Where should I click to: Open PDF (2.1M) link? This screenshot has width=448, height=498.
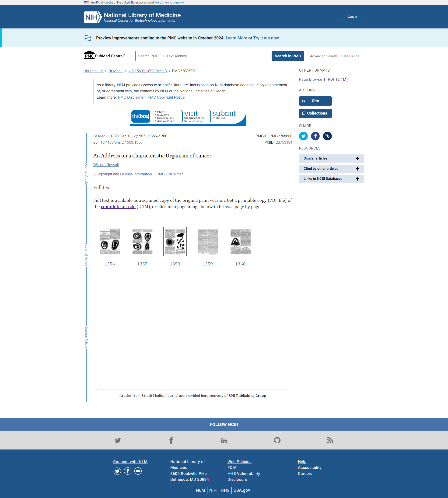coord(337,80)
